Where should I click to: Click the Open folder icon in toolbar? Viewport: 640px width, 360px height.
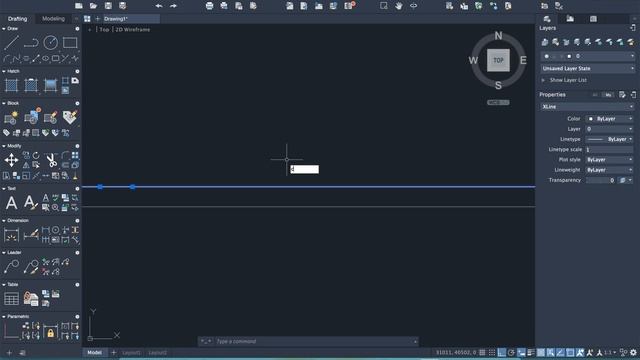93,6
